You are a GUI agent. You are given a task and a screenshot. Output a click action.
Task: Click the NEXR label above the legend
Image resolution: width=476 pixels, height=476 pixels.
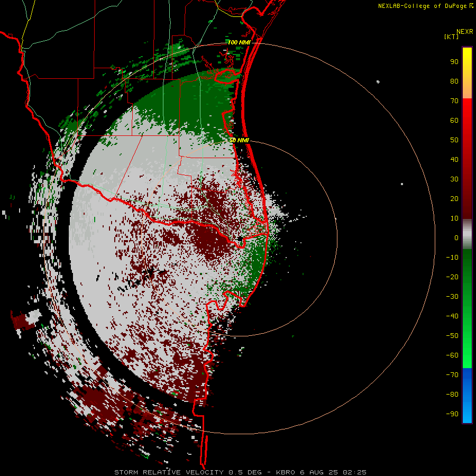464,32
